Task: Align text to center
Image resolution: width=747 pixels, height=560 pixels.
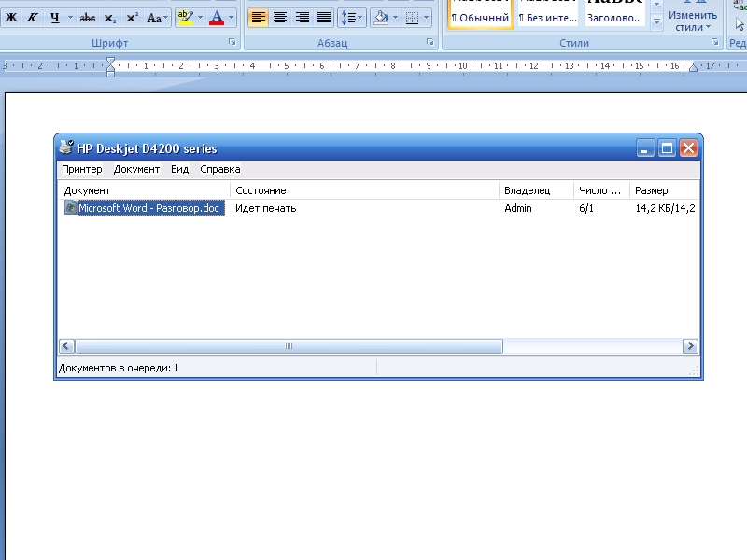Action: [x=280, y=18]
